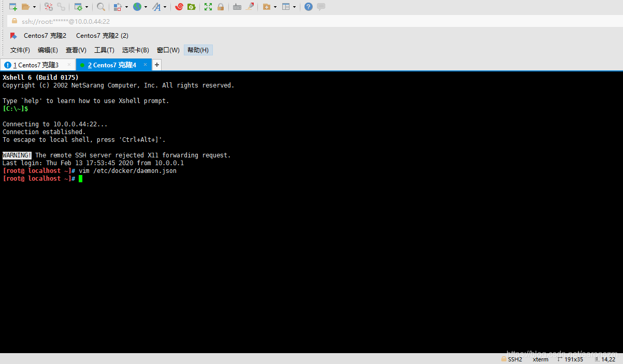Close the 'Centos7 克隆4' tab
623x364 pixels.
tap(145, 65)
